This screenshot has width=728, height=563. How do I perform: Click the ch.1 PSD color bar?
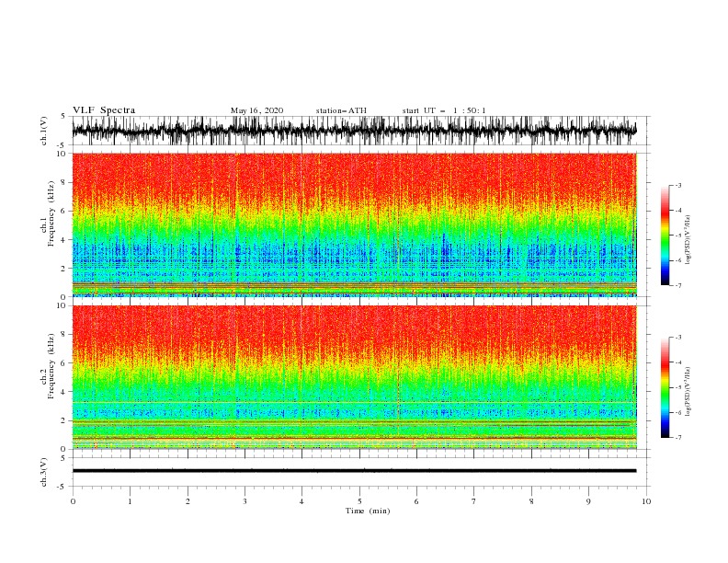(665, 236)
